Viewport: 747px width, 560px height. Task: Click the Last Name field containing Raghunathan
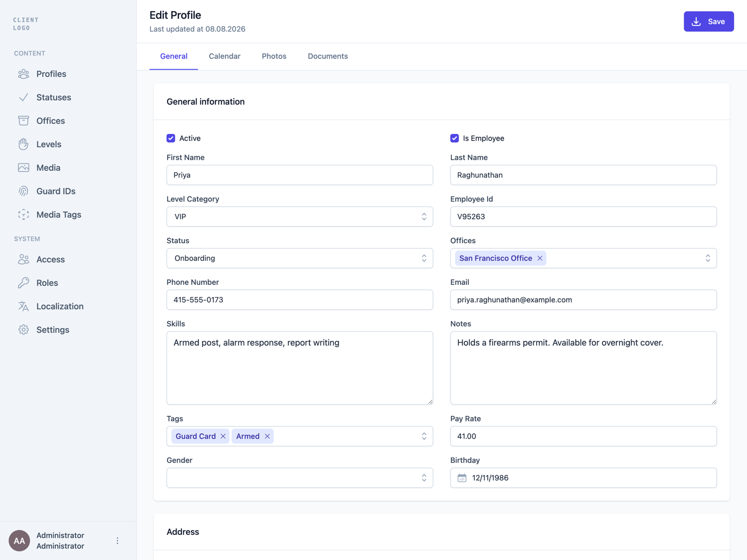584,175
